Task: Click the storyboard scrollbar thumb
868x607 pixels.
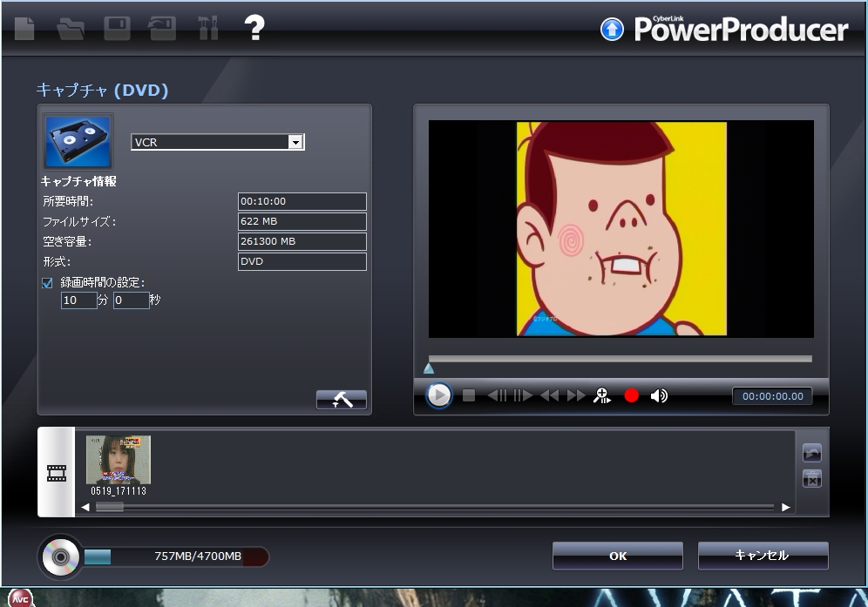Action: click(x=110, y=507)
